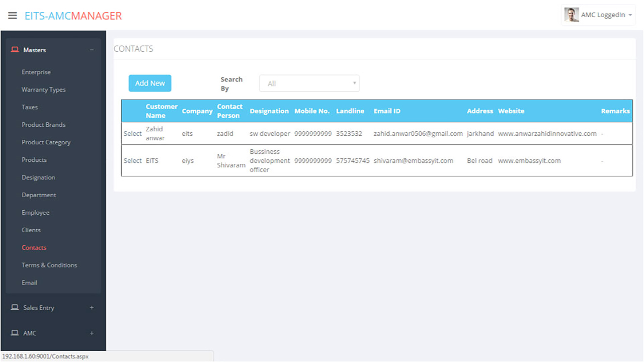Click landline 3523532 cell

pos(349,134)
